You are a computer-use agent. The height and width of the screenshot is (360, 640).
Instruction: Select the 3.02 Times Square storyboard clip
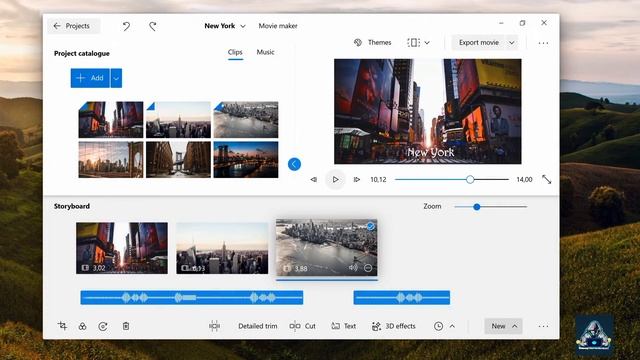122,248
